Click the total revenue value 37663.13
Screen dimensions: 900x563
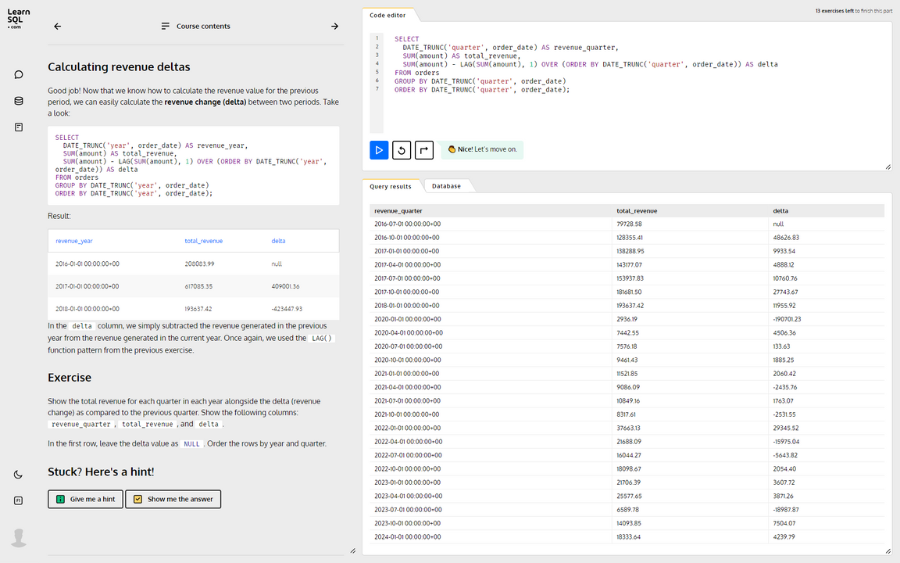coord(629,428)
